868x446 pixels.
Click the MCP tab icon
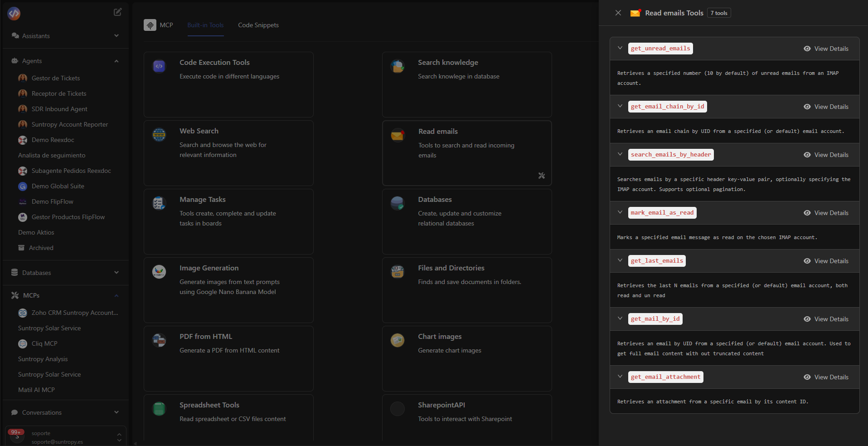[x=150, y=25]
